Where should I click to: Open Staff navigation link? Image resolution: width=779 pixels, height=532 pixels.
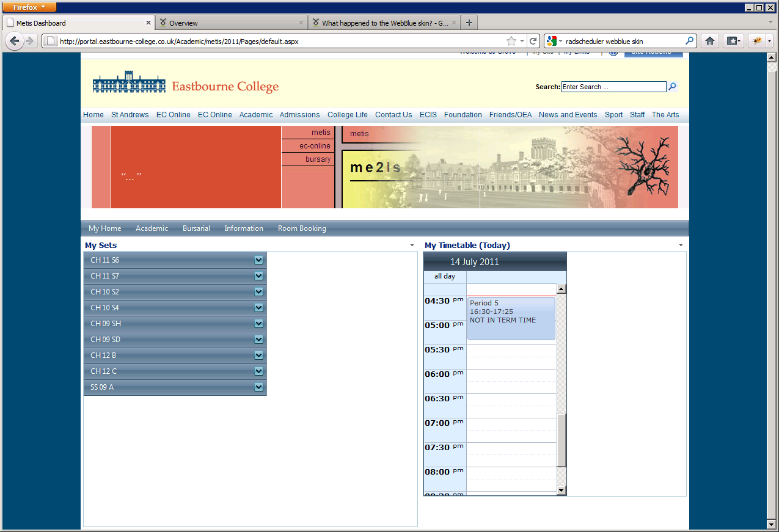[x=637, y=115]
